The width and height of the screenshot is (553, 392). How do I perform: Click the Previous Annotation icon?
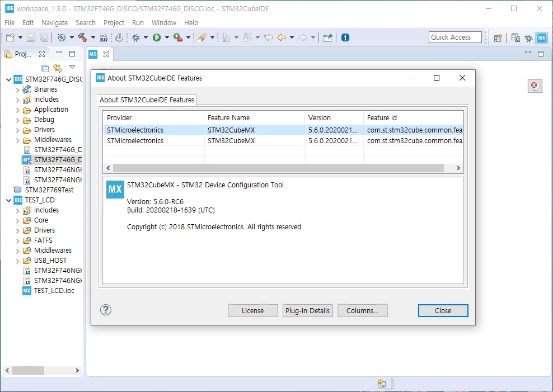[247, 37]
